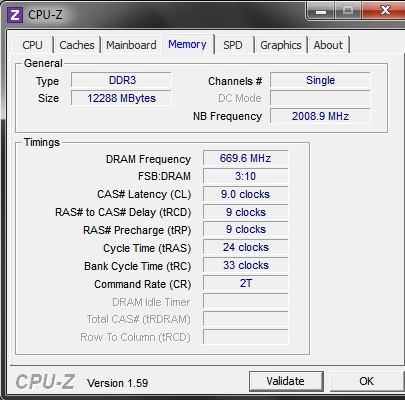Click the Validate button

coord(286,381)
